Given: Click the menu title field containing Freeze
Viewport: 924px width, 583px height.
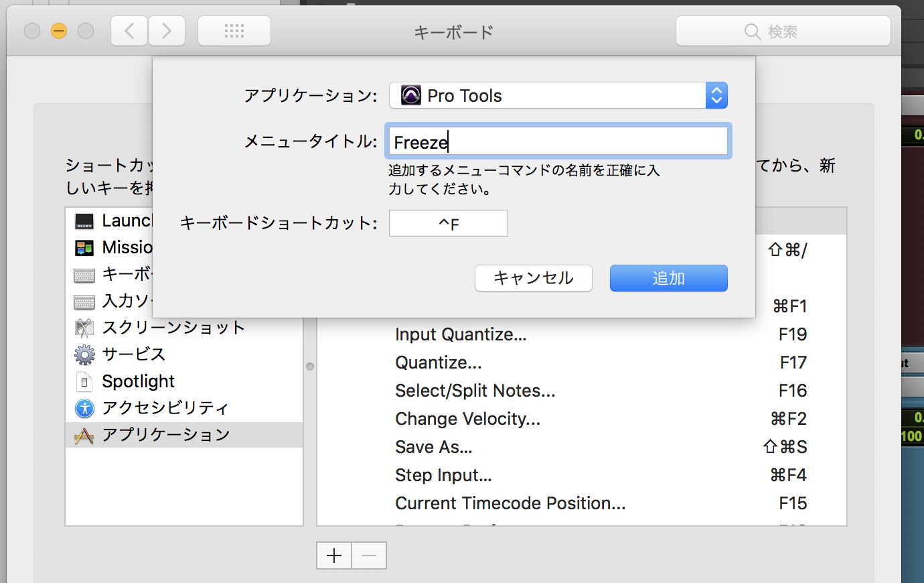Looking at the screenshot, I should (558, 141).
